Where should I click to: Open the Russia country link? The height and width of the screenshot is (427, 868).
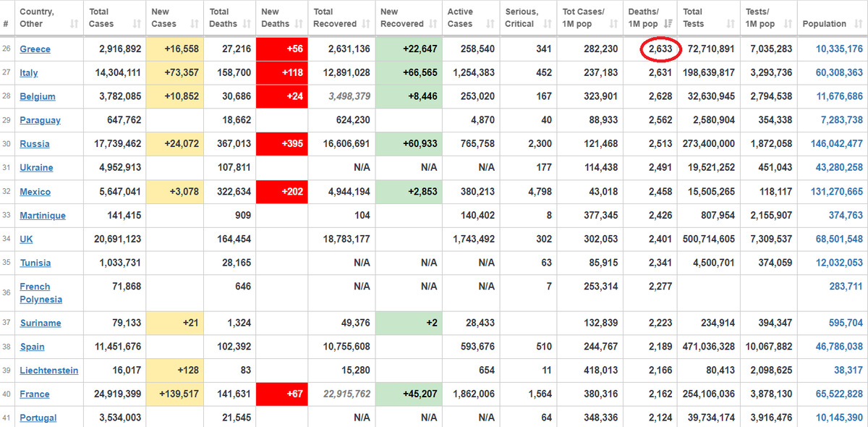tap(35, 144)
